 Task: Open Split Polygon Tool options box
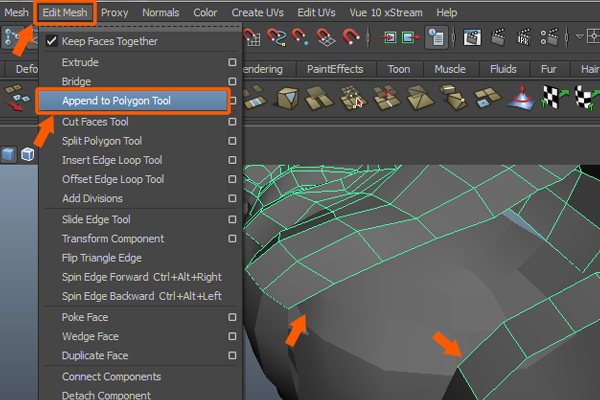[x=232, y=141]
